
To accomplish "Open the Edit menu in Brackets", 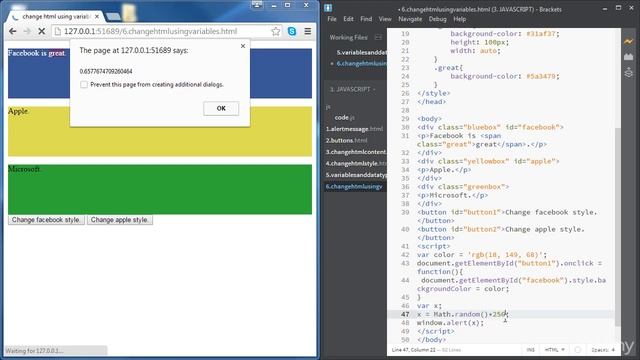I will [348, 19].
